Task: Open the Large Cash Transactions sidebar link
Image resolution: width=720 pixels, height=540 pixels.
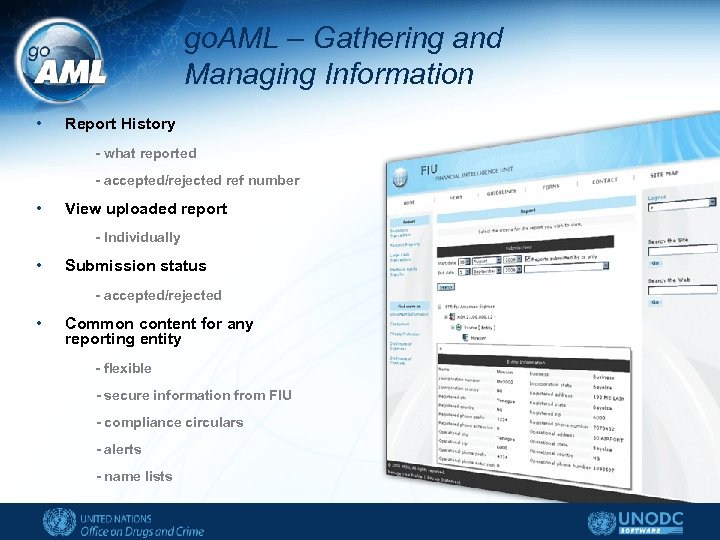Action: tap(400, 257)
